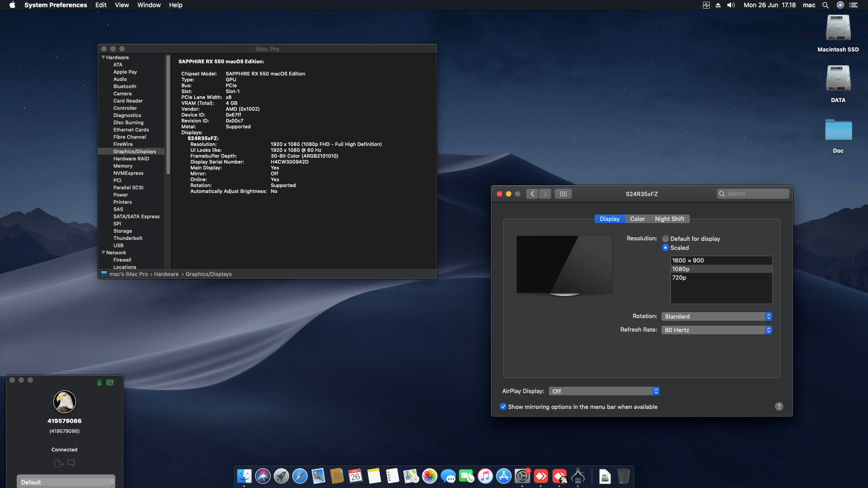Open the Mail stamp icon in dock
The height and width of the screenshot is (488, 868).
pos(318,476)
